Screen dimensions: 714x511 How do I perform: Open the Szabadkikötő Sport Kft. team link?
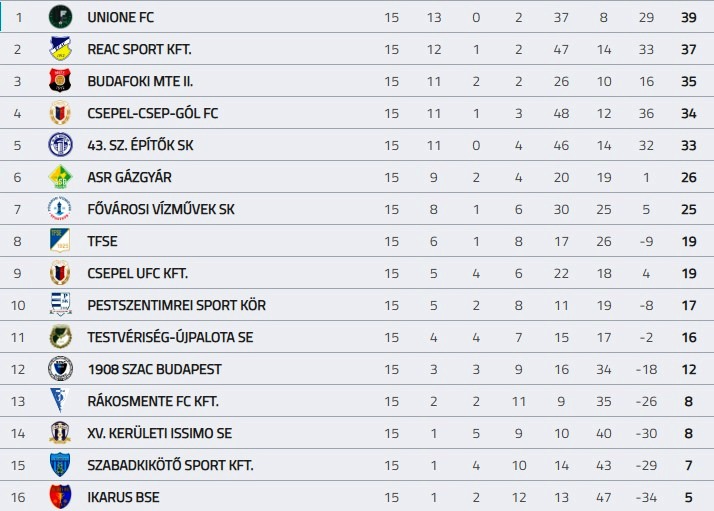coord(171,465)
